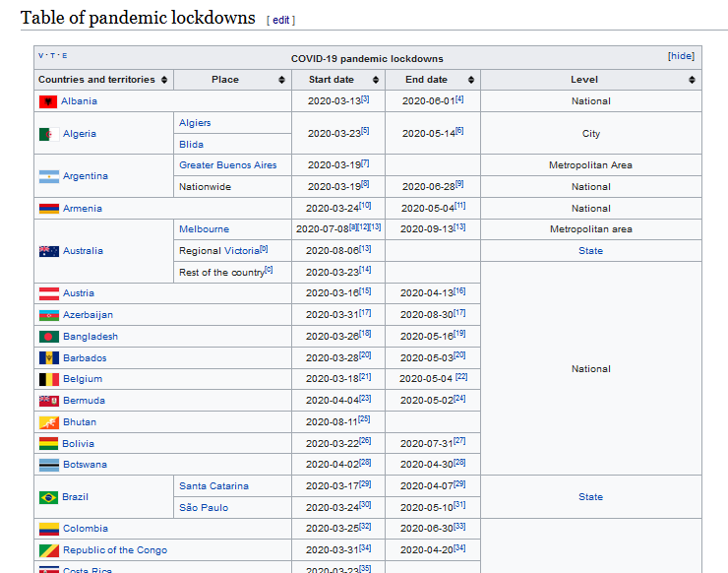Open citation 4 on Albania end date
Image resolution: width=728 pixels, height=573 pixels.
pyautogui.click(x=459, y=99)
